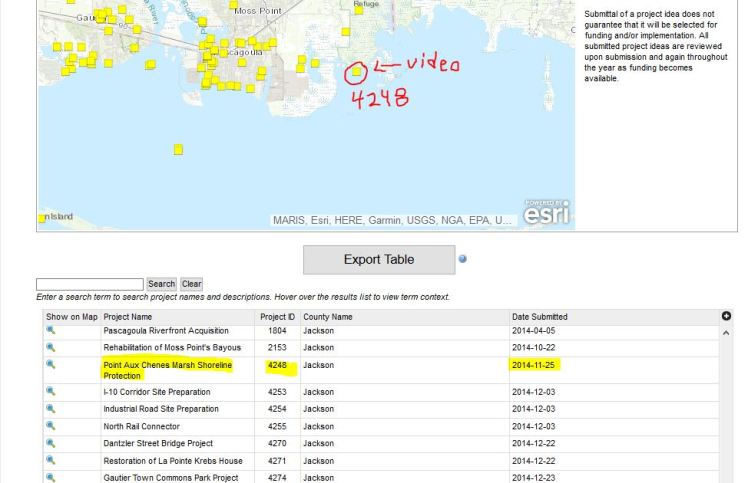Screen dimensions: 748x483
Task: Click the circled yellow project marker 4248 on map
Action: tap(356, 72)
